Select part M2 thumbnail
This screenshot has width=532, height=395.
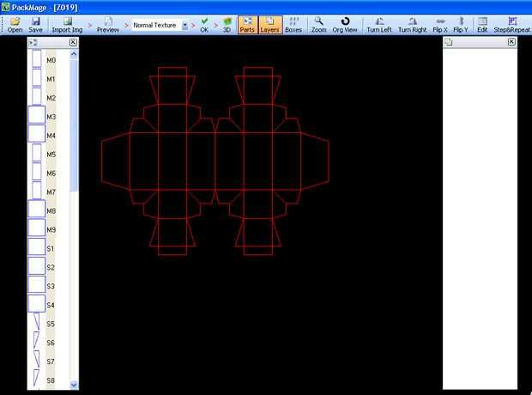[x=37, y=96]
